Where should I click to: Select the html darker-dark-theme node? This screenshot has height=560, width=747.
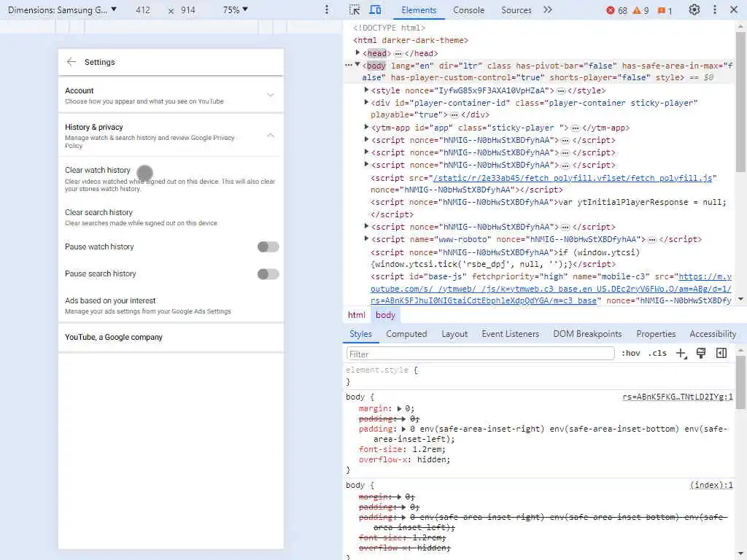pos(411,41)
